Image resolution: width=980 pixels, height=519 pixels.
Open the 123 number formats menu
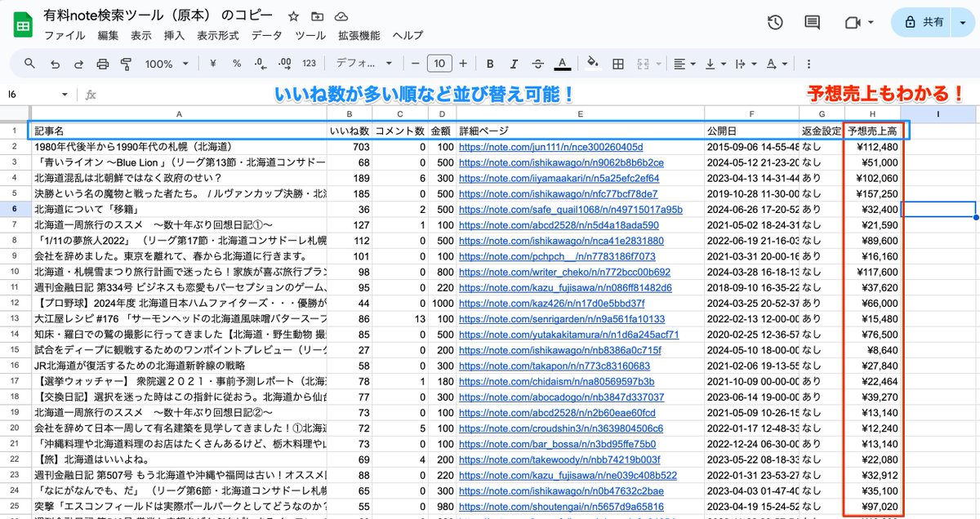pyautogui.click(x=309, y=64)
